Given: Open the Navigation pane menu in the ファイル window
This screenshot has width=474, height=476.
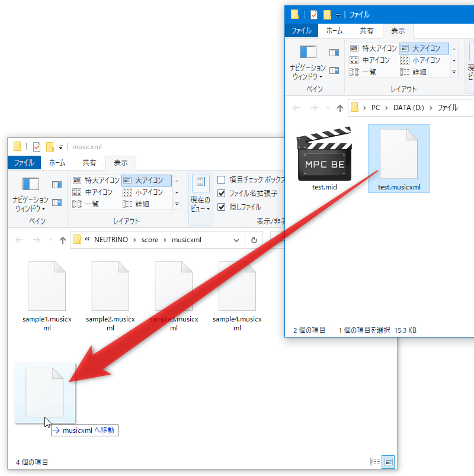Looking at the screenshot, I should (x=308, y=63).
